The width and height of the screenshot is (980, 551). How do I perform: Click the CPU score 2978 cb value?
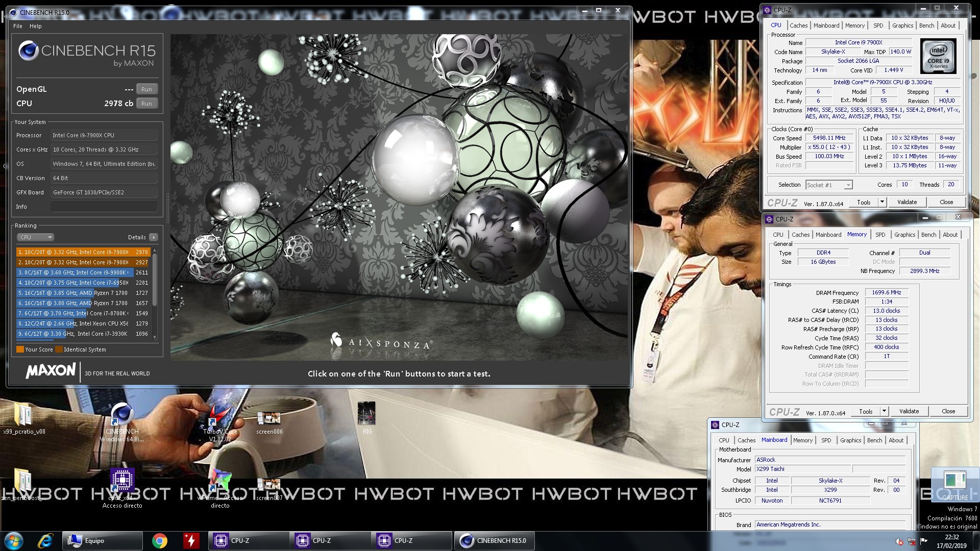[x=118, y=104]
